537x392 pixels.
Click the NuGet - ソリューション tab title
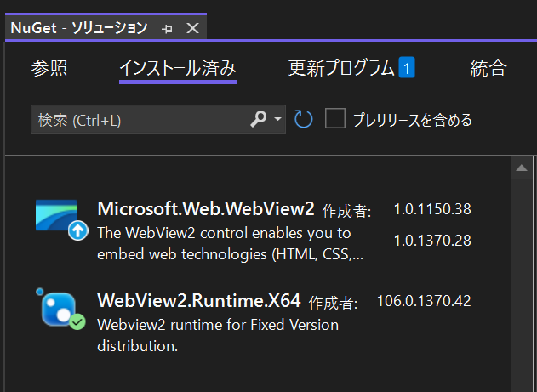coord(79,28)
